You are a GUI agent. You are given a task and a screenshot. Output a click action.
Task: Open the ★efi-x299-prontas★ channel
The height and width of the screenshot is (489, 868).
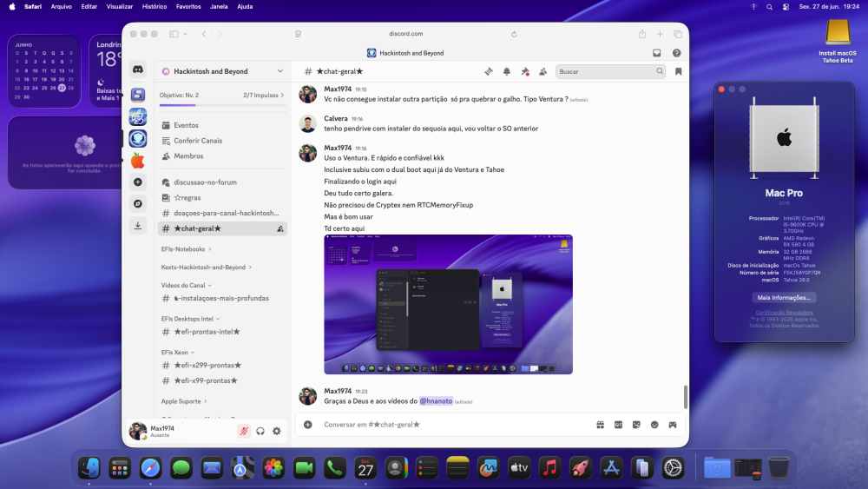pos(222,366)
